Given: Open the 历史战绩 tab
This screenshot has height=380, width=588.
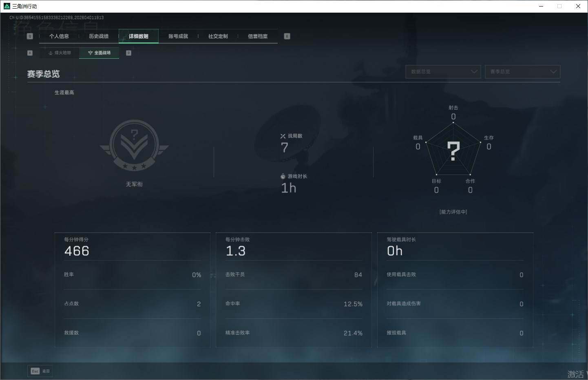Looking at the screenshot, I should pyautogui.click(x=99, y=36).
